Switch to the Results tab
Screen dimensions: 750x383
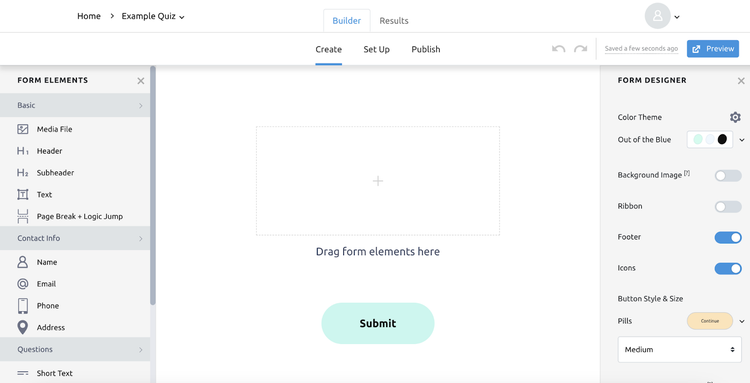[394, 21]
